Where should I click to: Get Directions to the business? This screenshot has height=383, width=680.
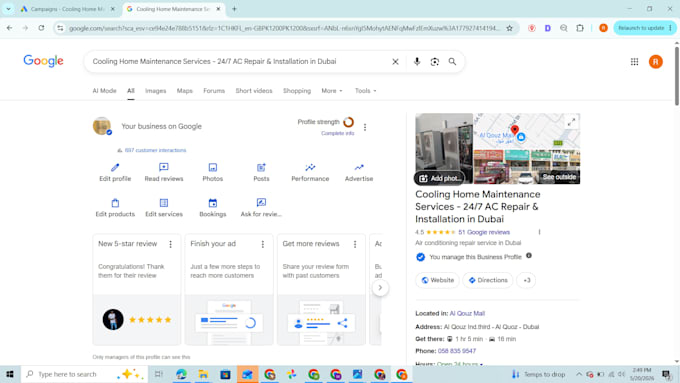point(487,280)
